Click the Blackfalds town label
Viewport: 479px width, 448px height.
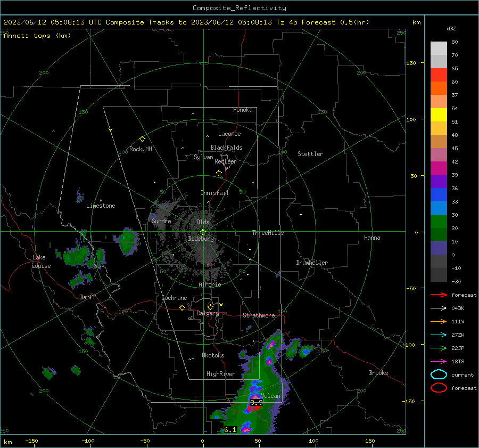pos(226,148)
